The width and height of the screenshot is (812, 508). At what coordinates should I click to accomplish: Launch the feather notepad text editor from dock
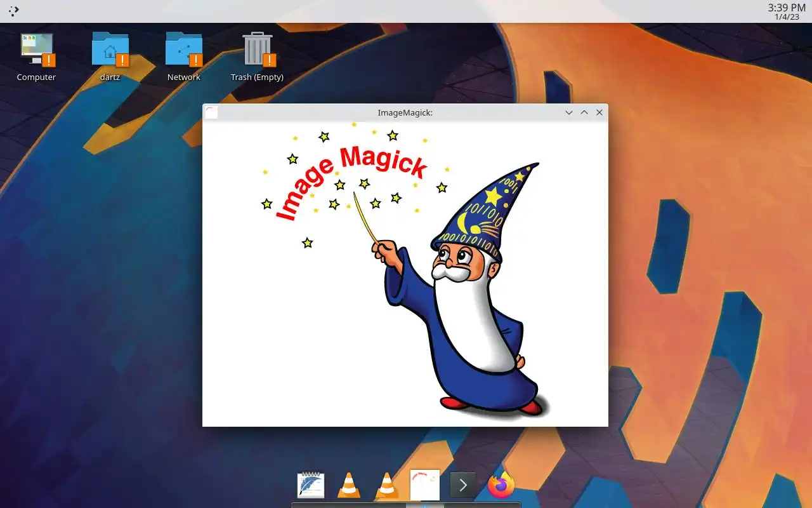point(311,485)
